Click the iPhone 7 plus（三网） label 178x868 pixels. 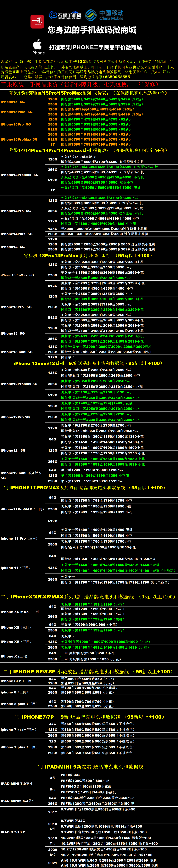pyautogui.click(x=19, y=747)
